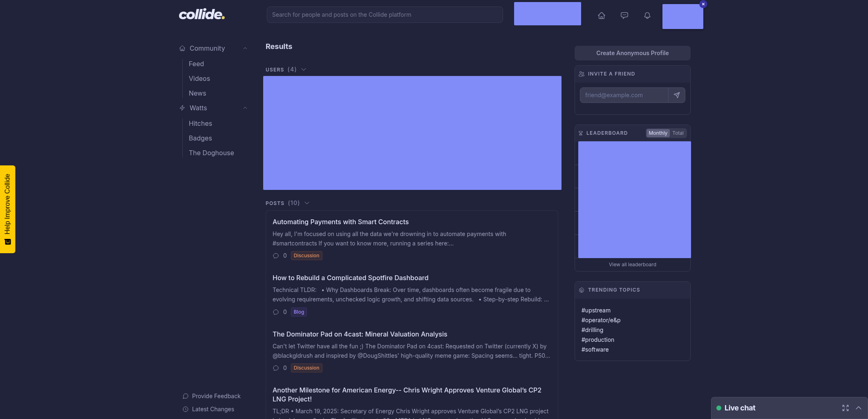Open messages via the chat bubble icon
The height and width of the screenshot is (419, 868).
point(624,16)
